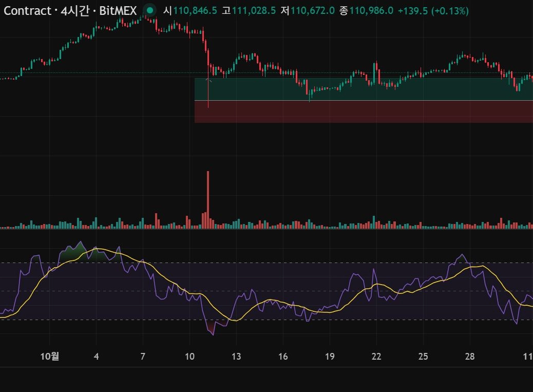The width and height of the screenshot is (533, 392).
Task: Click the 28 date label on time axis
Action: [470, 356]
